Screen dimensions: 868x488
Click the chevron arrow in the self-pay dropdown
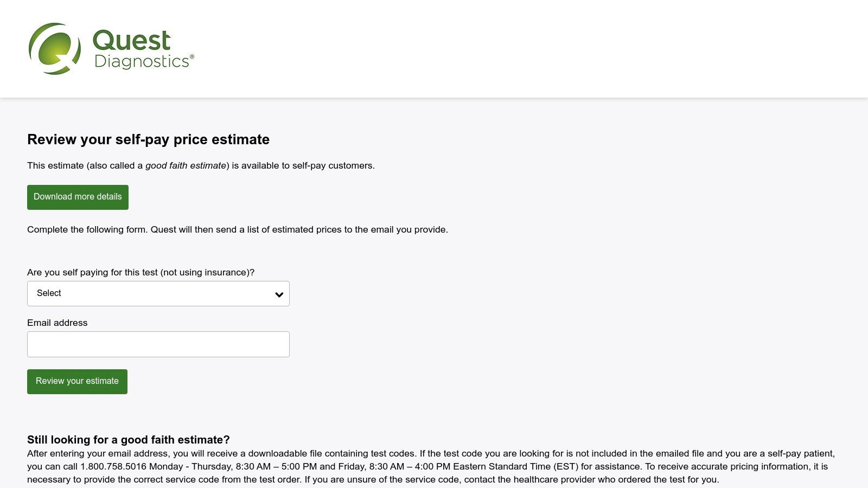[279, 294]
